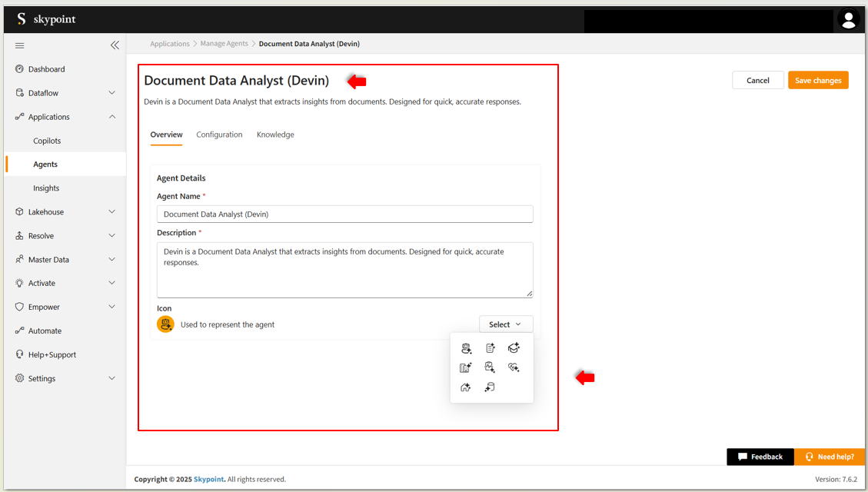Click the user profile avatar icon
The width and height of the screenshot is (868, 492).
point(848,21)
